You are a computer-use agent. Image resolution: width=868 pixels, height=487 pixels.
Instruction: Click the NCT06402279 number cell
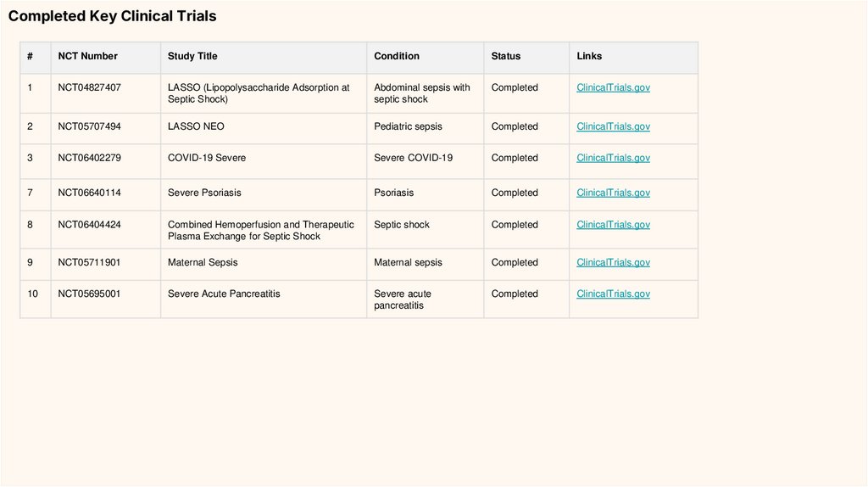point(89,158)
